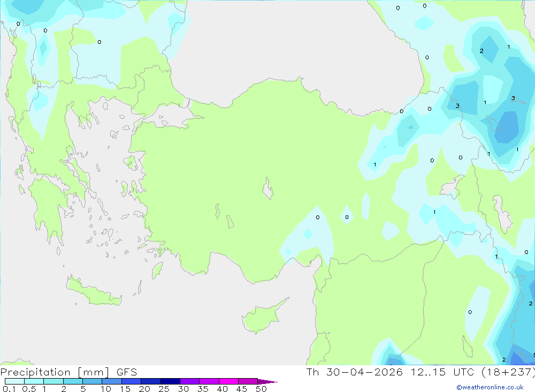This screenshot has width=535, height=392.
Task: Click the '15' legend scale label
Action: [125, 389]
